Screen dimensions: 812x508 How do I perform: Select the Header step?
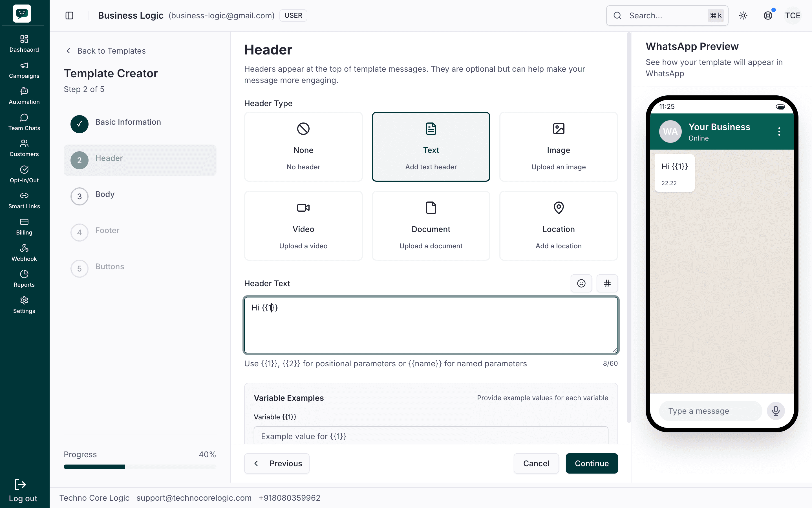pyautogui.click(x=140, y=160)
